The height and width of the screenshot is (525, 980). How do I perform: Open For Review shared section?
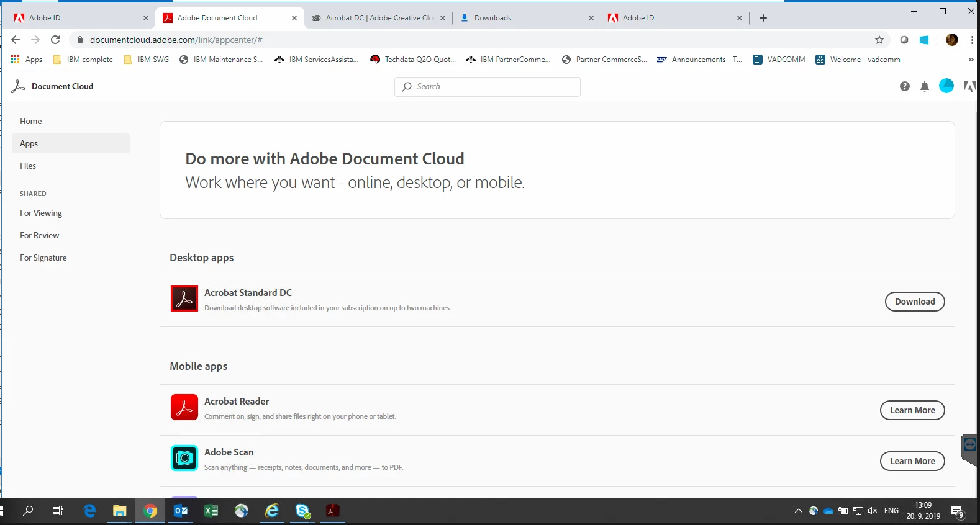(71, 235)
